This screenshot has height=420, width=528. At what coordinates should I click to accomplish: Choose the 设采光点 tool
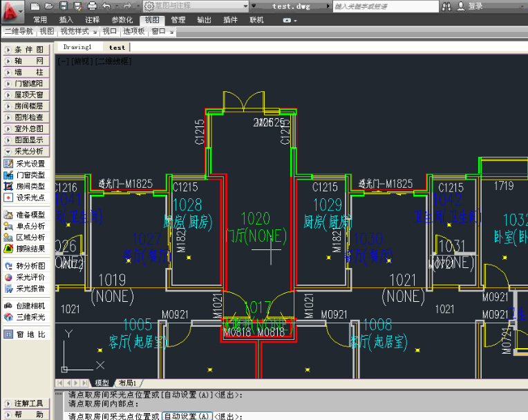[29, 197]
